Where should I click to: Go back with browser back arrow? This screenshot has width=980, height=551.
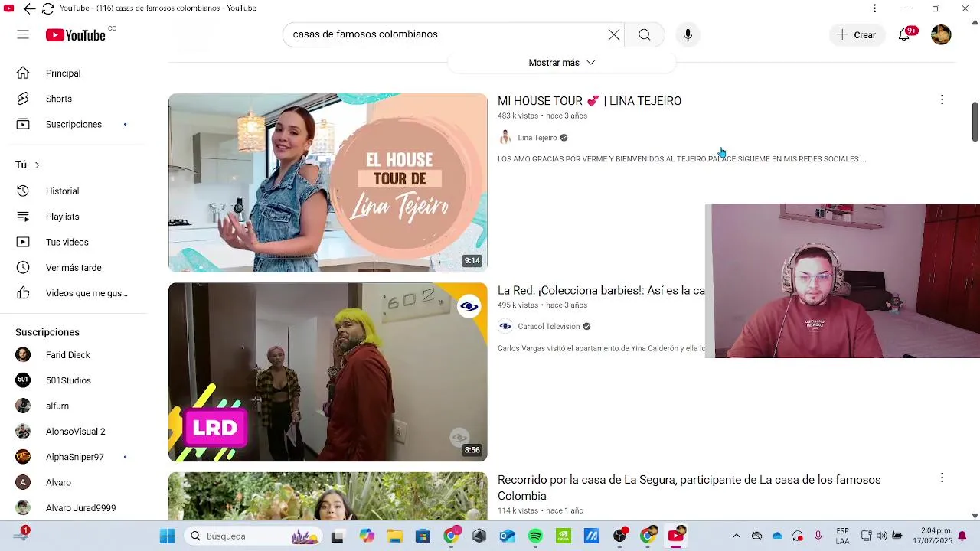click(29, 8)
